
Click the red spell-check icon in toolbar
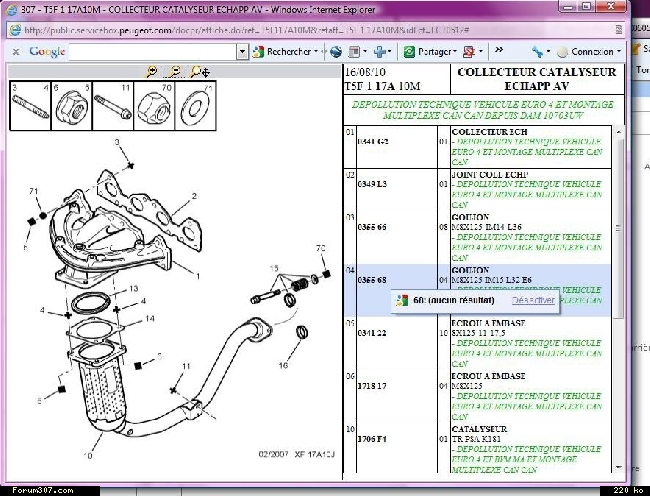tap(469, 51)
